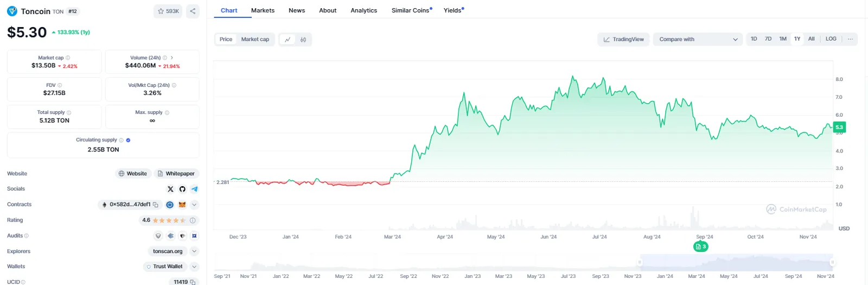868x285 pixels.
Task: Expand Volume (24h) details arrow
Action: (172, 58)
